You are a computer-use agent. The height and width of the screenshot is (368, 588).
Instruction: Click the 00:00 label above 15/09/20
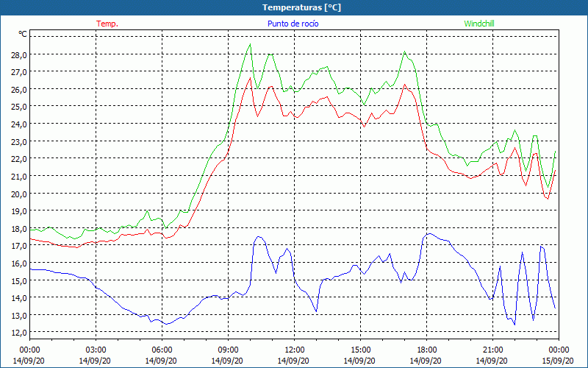coord(559,350)
